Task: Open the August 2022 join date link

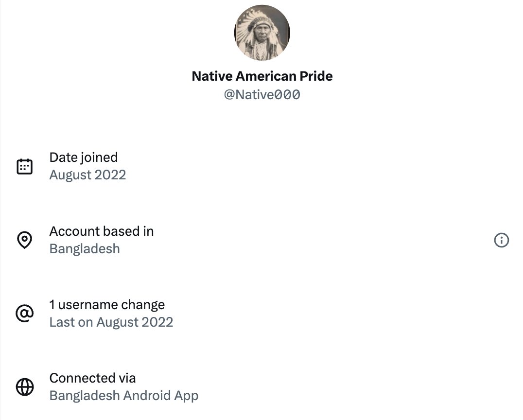Action: 87,175
